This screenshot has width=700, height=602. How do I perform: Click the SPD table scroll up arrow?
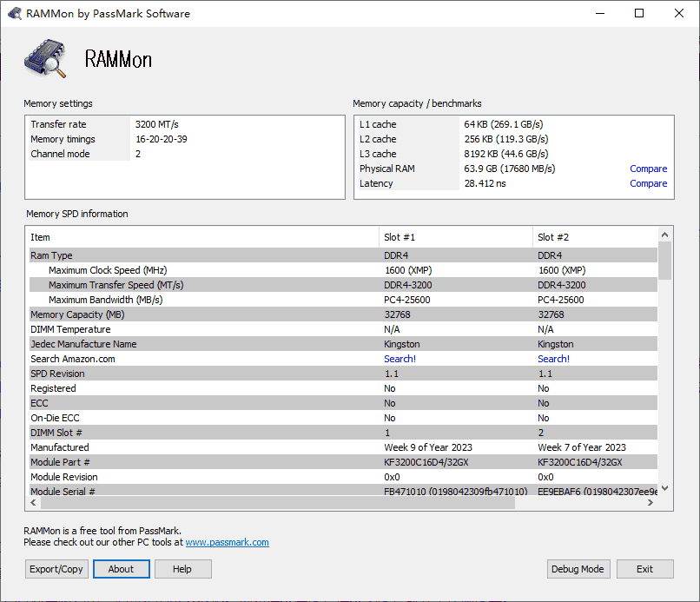pyautogui.click(x=664, y=235)
